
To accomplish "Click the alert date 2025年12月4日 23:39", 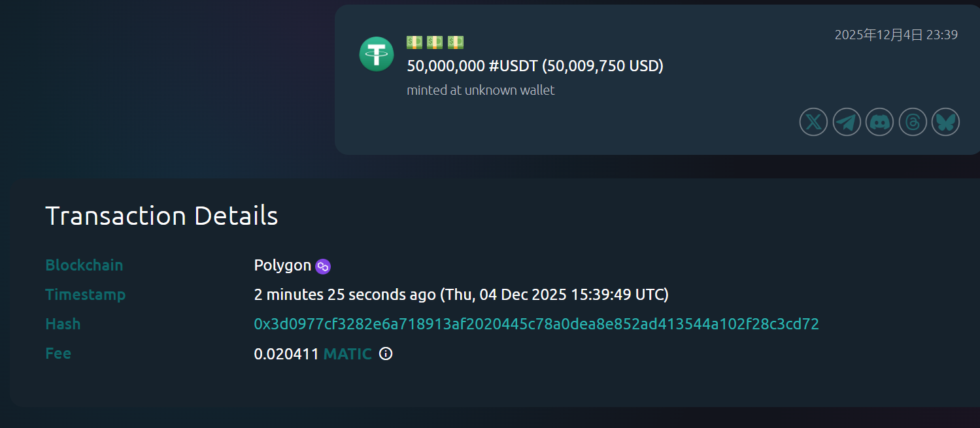I will pyautogui.click(x=896, y=35).
